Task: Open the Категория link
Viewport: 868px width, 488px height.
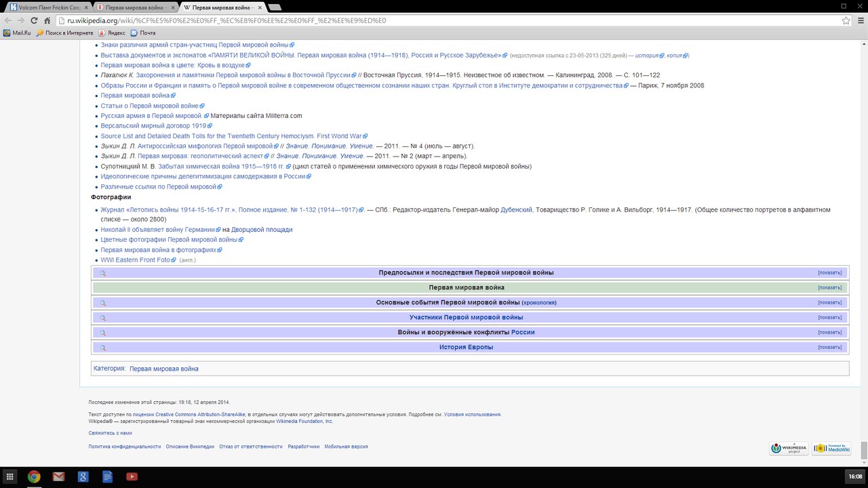Action: tap(109, 369)
